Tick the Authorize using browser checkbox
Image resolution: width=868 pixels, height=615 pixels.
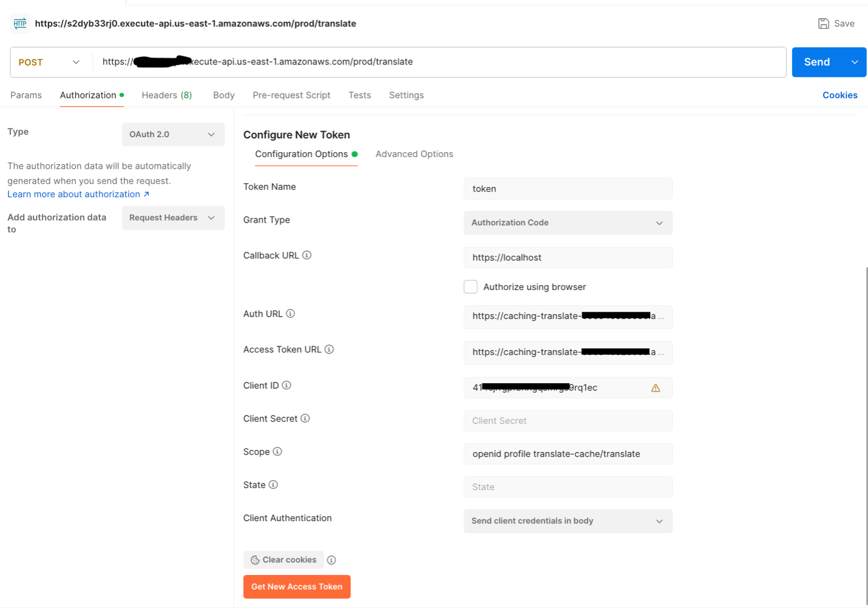tap(470, 287)
